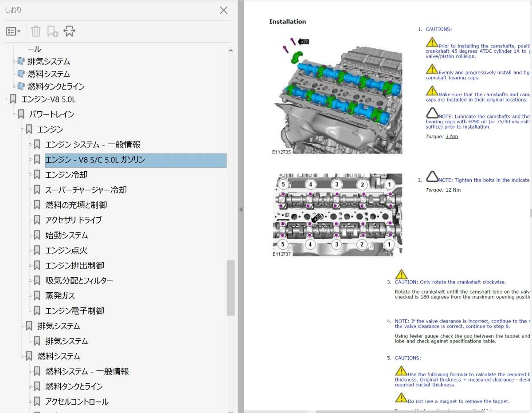Click the bookmarks panel scrollbar thumb
The image size is (532, 413).
pos(231,287)
